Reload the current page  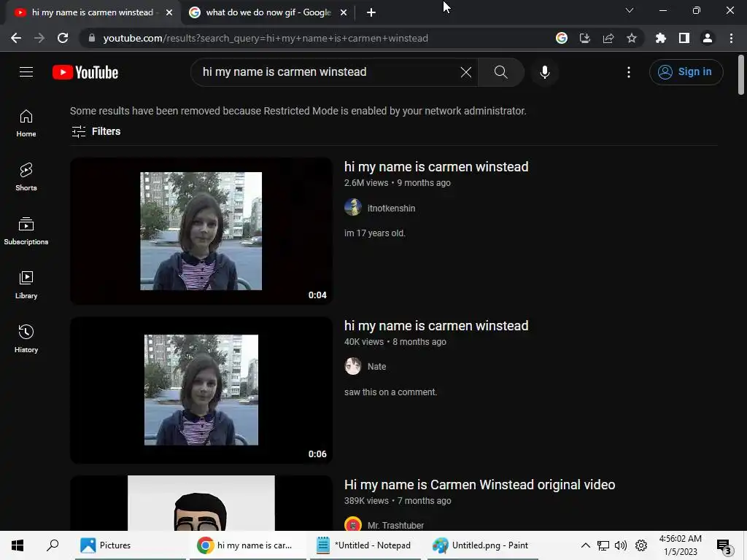point(63,38)
